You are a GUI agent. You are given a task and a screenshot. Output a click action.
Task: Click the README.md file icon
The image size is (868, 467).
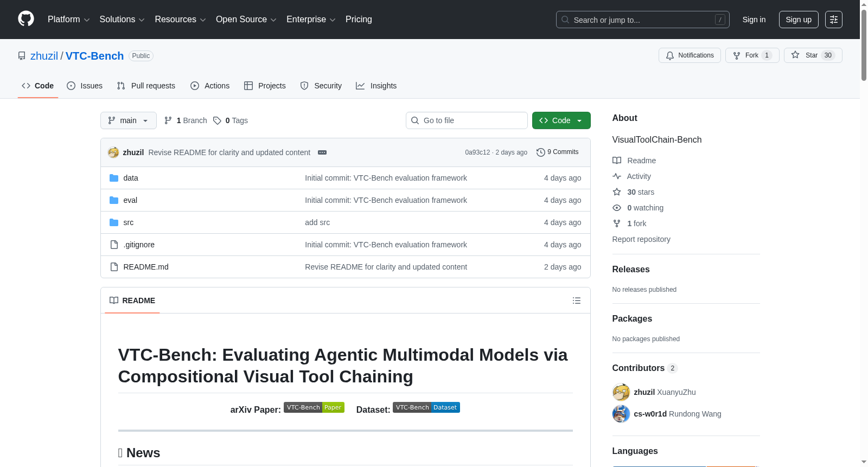coord(114,267)
